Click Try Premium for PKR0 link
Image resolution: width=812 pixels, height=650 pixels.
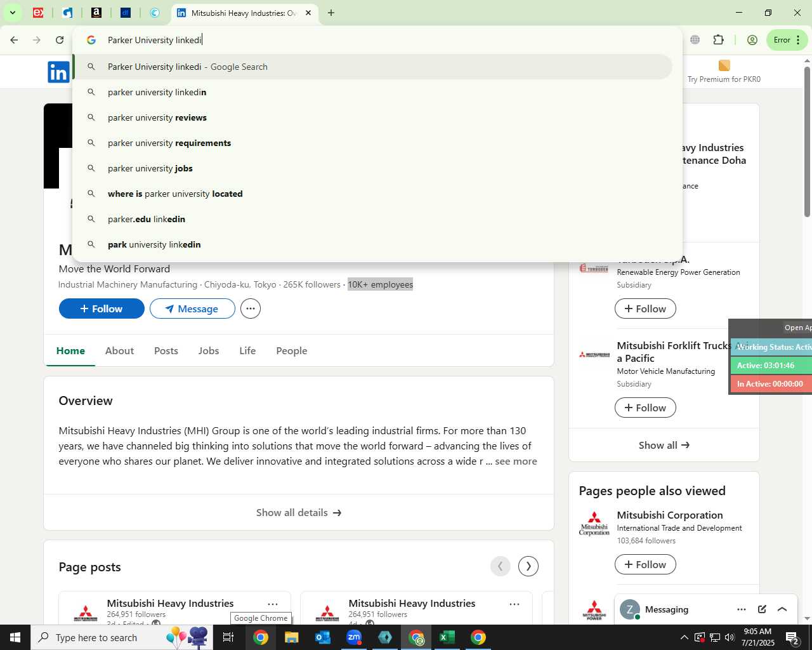click(724, 72)
